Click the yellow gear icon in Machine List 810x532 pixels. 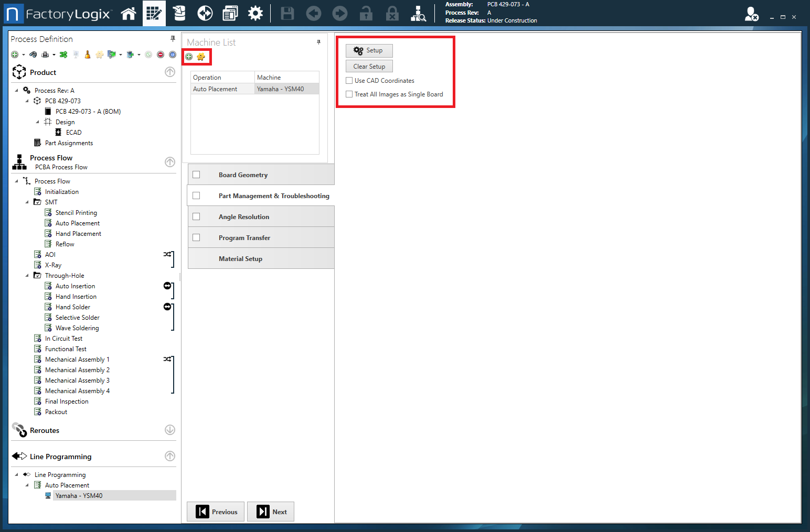pos(201,56)
